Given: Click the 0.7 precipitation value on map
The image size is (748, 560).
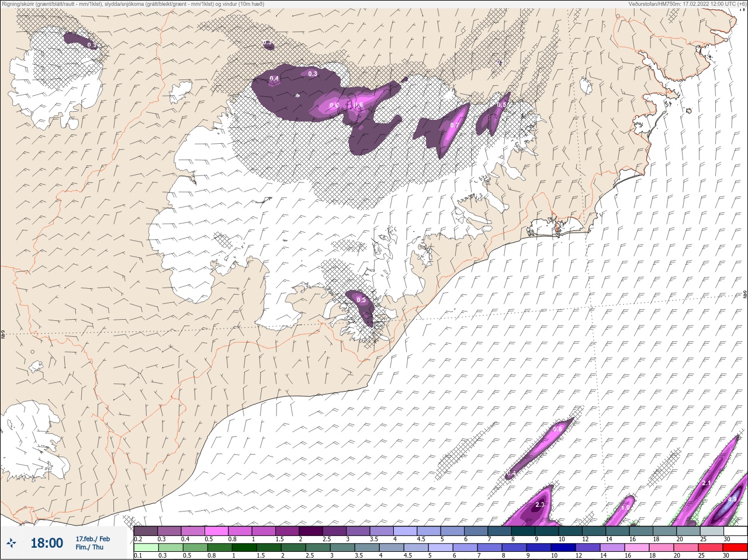Looking at the screenshot, I should tap(456, 125).
